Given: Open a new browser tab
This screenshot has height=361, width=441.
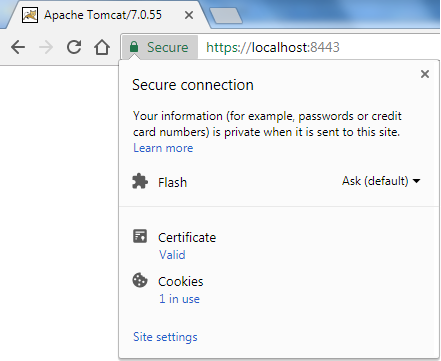Looking at the screenshot, I should tap(226, 16).
